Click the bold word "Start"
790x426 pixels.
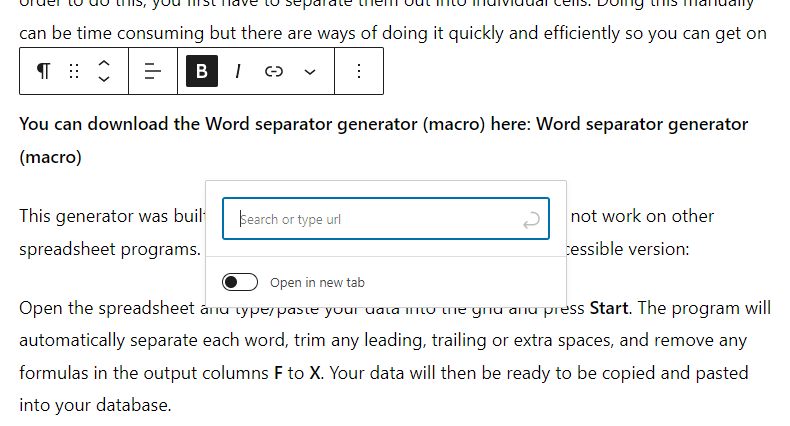coord(609,308)
